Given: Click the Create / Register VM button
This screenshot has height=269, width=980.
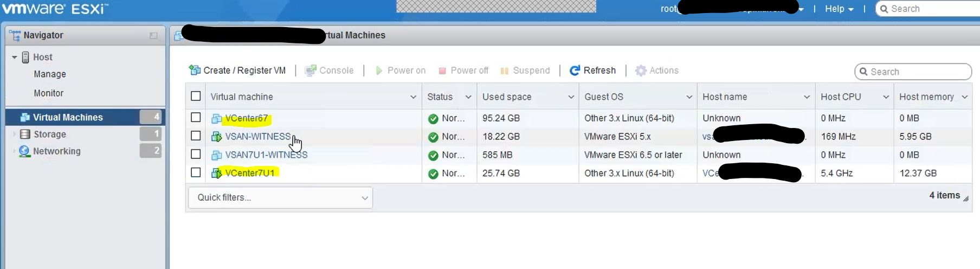Looking at the screenshot, I should (x=237, y=71).
